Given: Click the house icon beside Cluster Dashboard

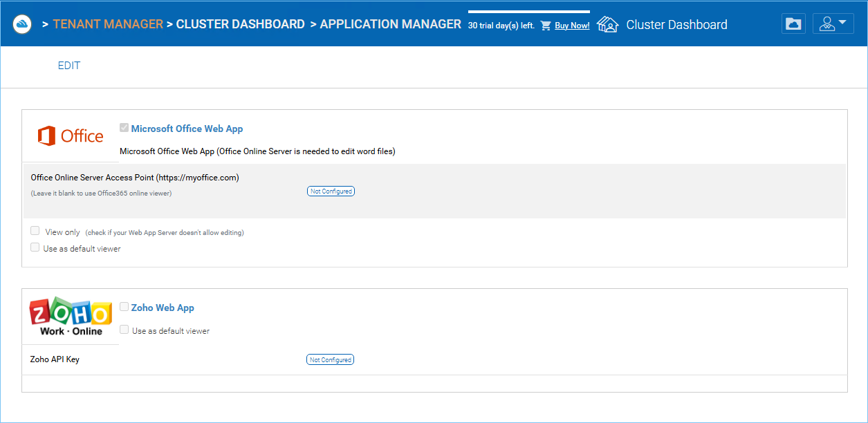Looking at the screenshot, I should (607, 25).
